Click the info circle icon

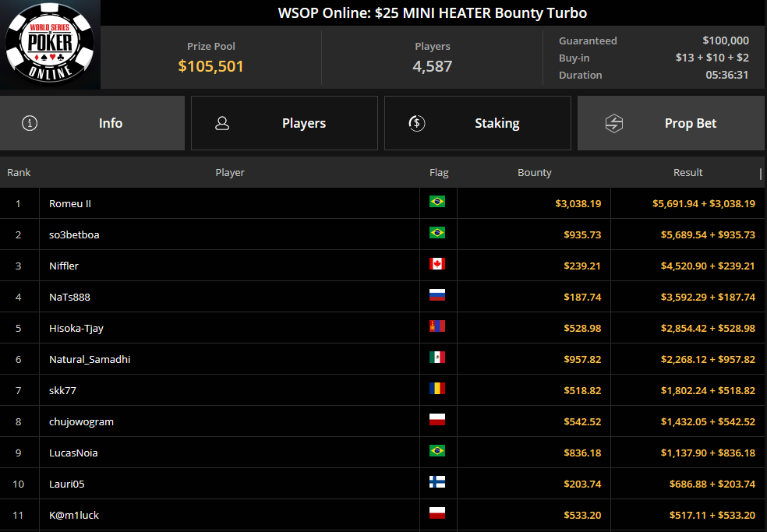tap(30, 123)
